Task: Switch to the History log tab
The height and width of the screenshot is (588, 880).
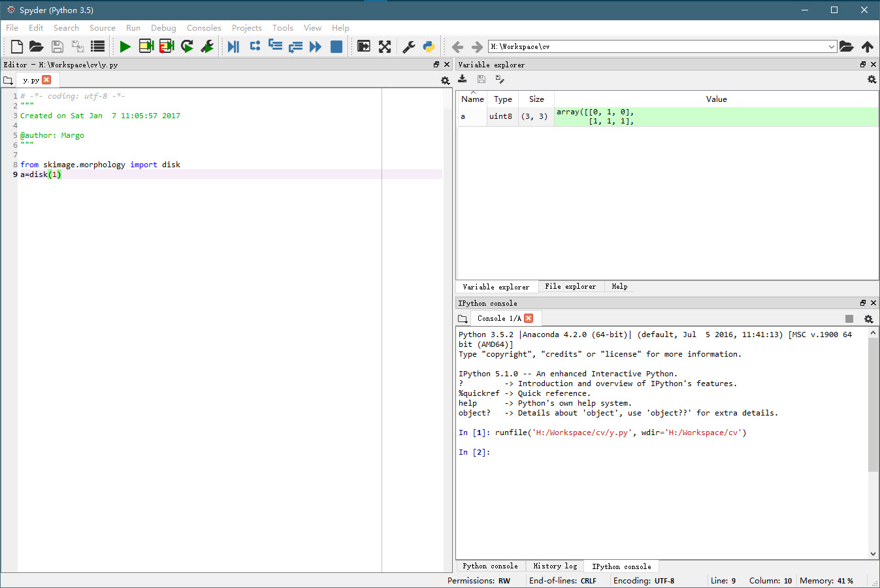Action: [x=555, y=566]
